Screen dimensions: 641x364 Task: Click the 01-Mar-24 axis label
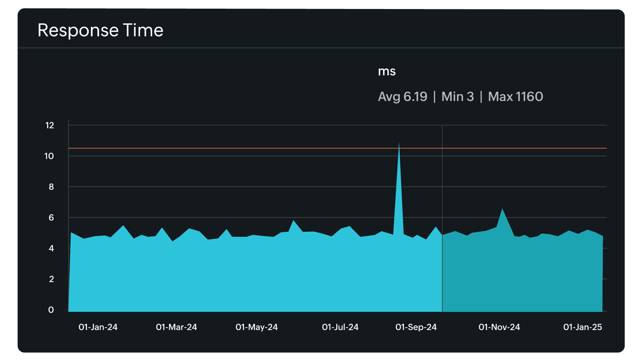(x=176, y=327)
